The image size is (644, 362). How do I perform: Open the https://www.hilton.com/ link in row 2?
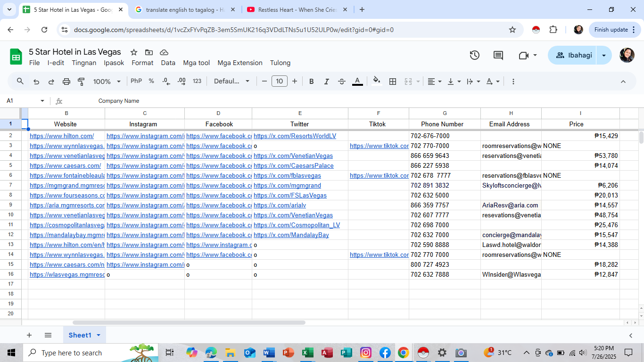(x=62, y=136)
